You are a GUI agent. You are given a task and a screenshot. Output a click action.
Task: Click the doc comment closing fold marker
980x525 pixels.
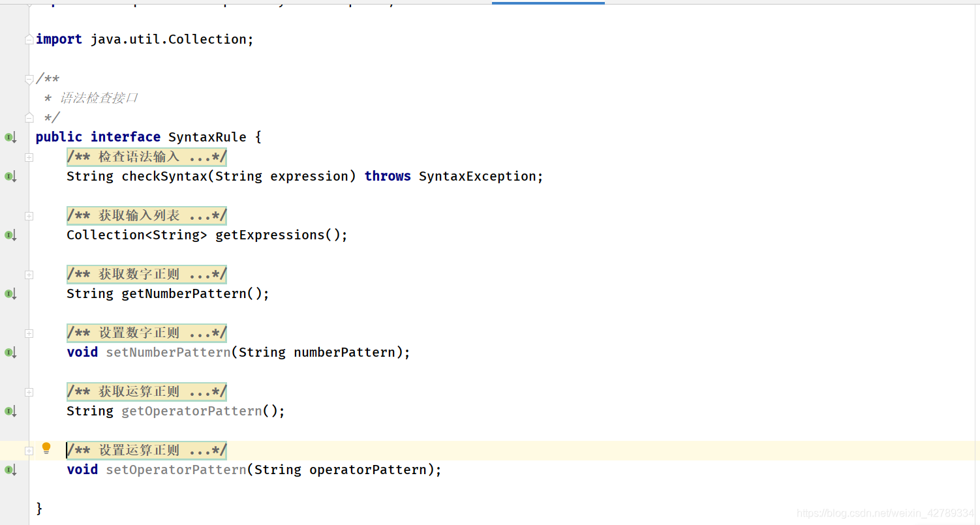pyautogui.click(x=29, y=117)
